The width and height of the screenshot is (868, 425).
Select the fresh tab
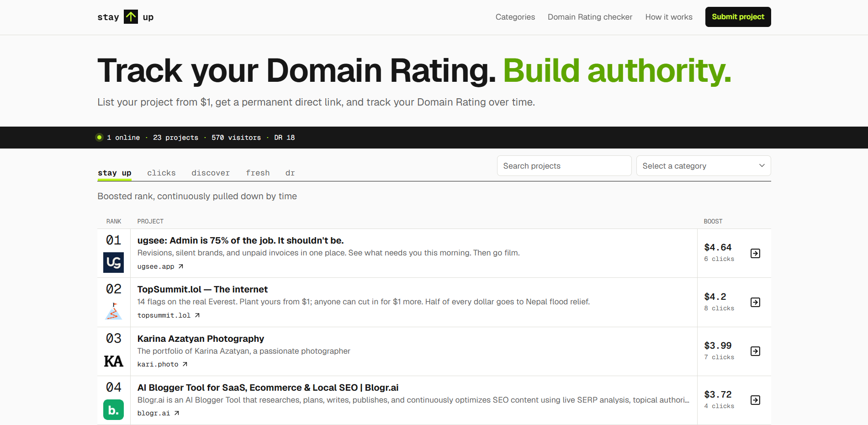(258, 173)
